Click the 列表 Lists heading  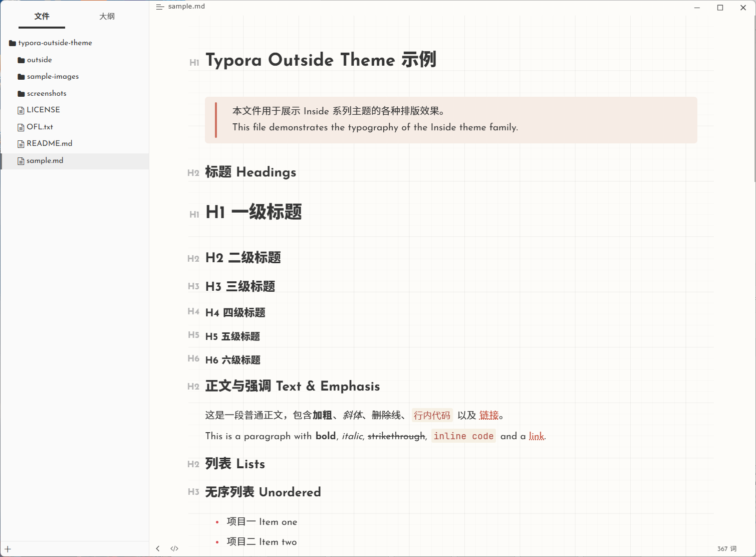tap(235, 464)
